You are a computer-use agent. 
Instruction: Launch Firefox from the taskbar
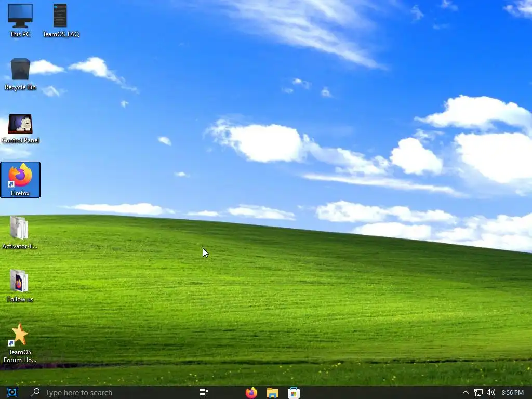[251, 393]
